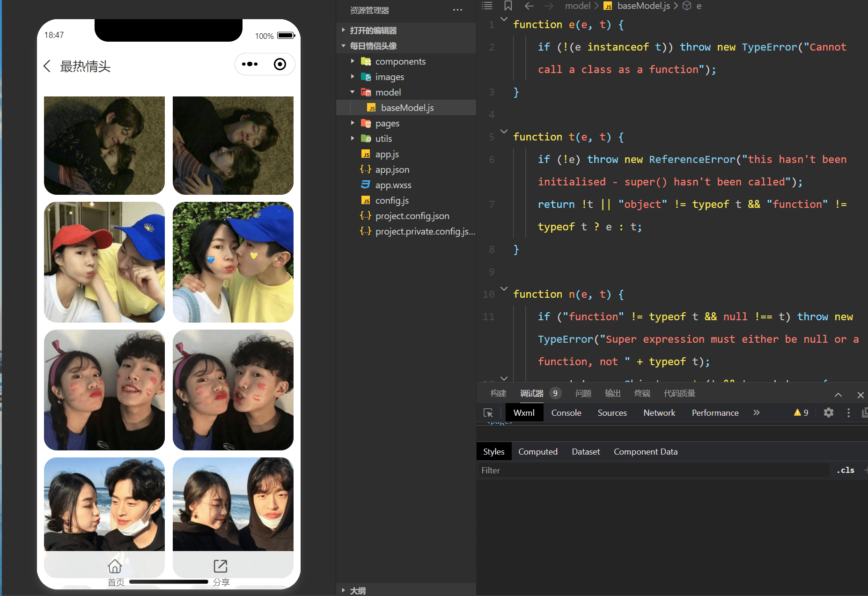Select the Sources devtools tab

612,412
